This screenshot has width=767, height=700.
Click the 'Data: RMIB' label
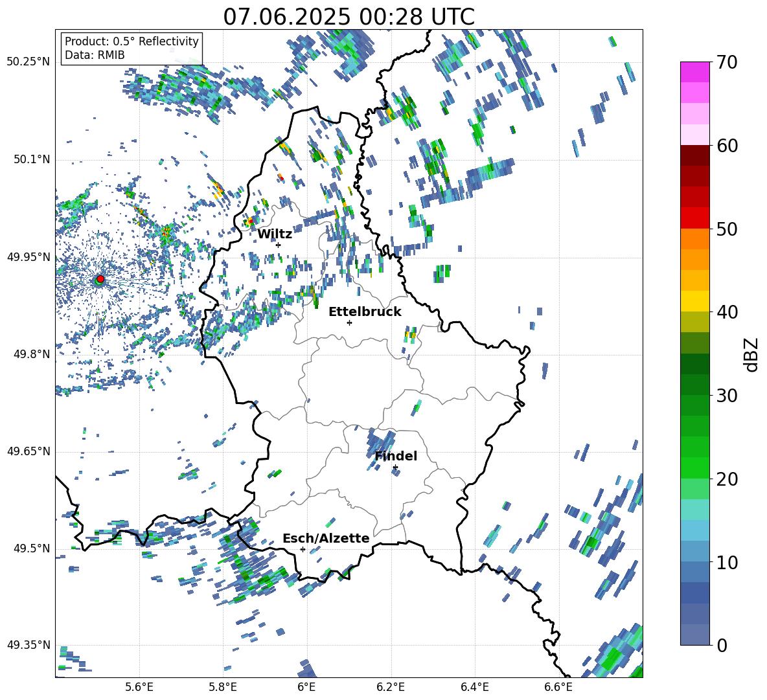pyautogui.click(x=95, y=55)
